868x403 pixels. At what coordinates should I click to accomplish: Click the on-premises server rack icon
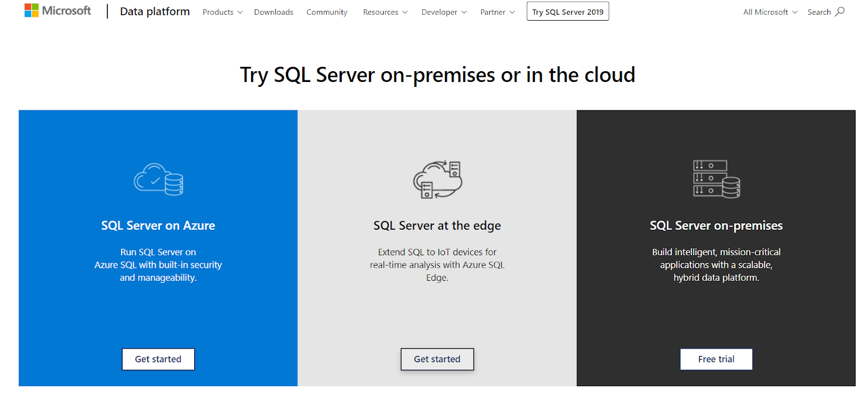[716, 179]
